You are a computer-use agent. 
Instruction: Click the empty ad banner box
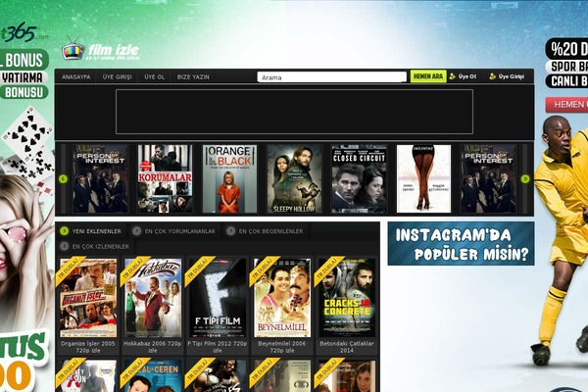coord(294,112)
